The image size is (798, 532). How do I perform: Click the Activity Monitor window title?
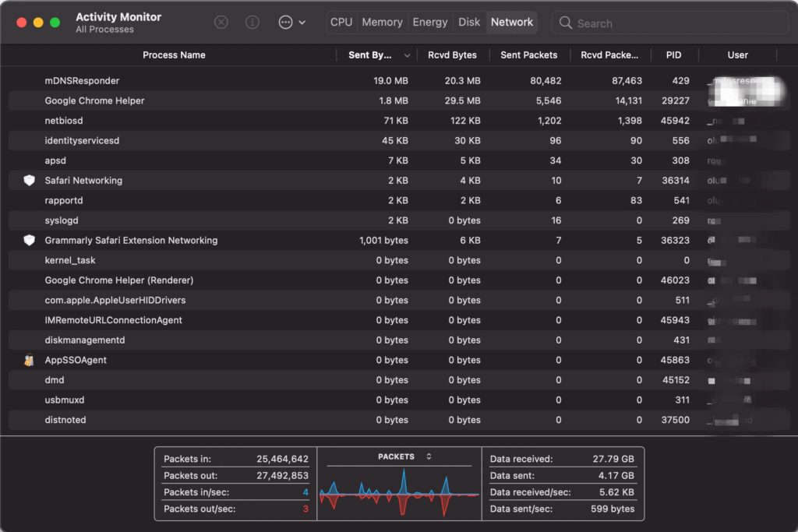[118, 17]
